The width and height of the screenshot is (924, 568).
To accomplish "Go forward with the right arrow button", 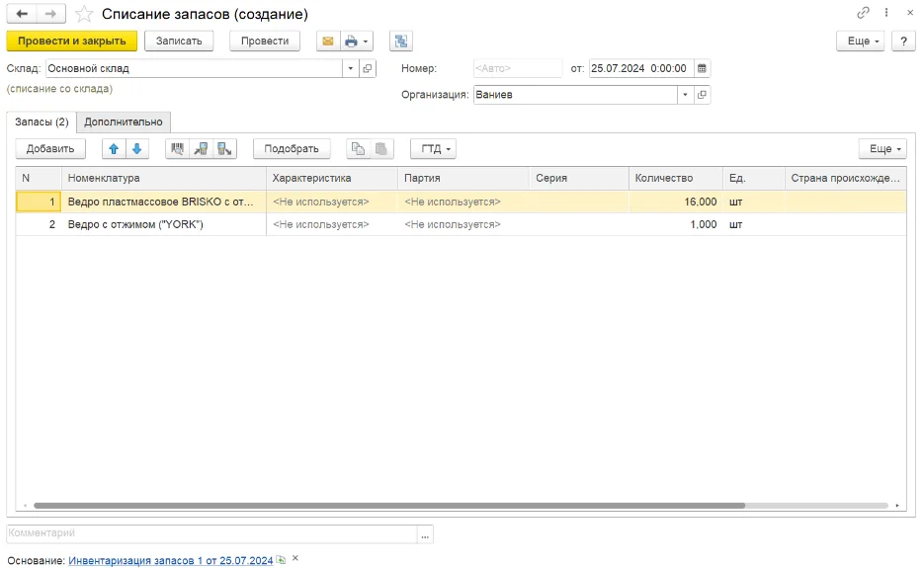I will click(50, 14).
